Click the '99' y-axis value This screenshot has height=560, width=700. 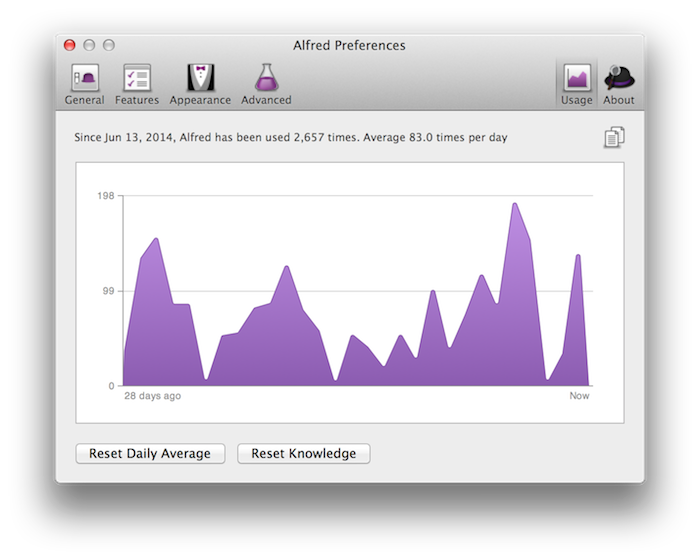[x=108, y=291]
